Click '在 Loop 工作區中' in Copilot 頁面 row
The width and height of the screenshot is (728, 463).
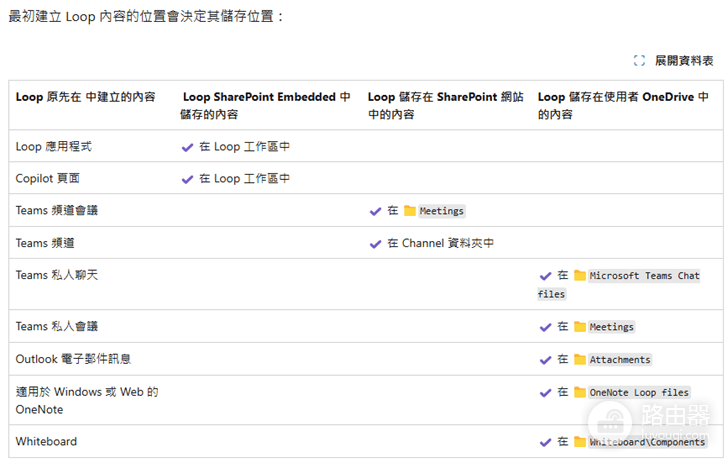pos(245,179)
